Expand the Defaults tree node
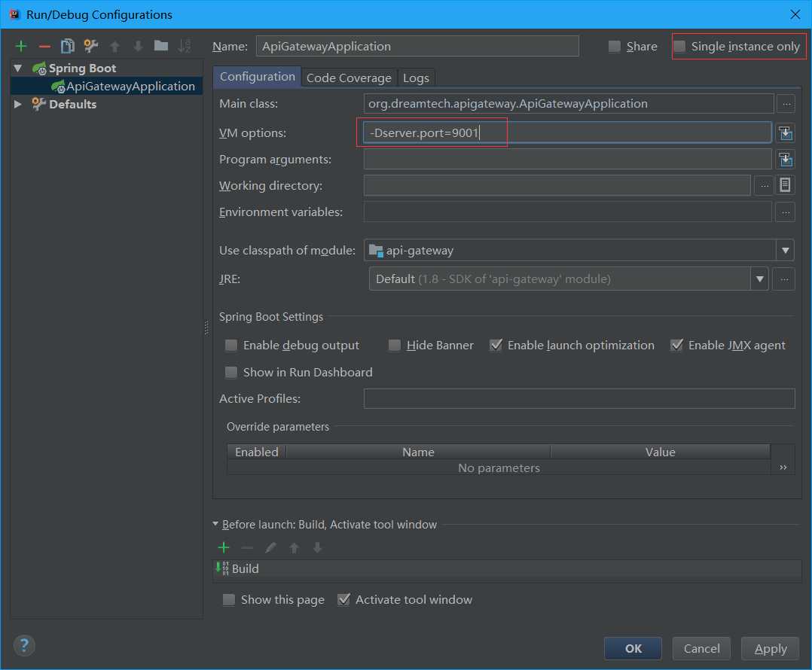 coord(18,105)
